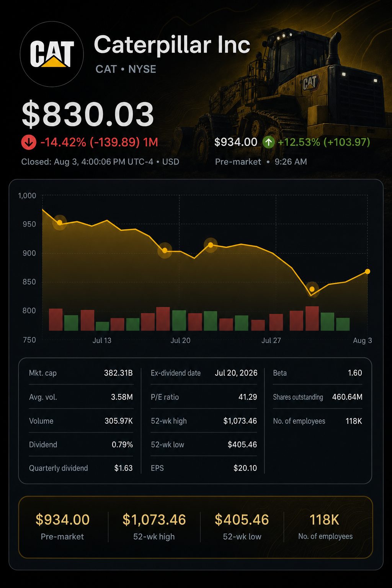Click the P/E ratio value 41.29
The height and width of the screenshot is (588, 392).
point(248,397)
